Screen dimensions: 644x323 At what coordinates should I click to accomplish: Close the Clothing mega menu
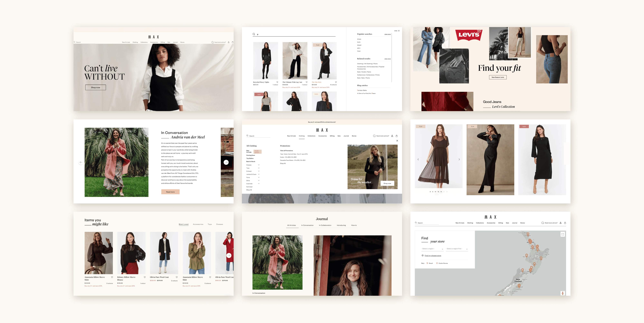coord(397,141)
